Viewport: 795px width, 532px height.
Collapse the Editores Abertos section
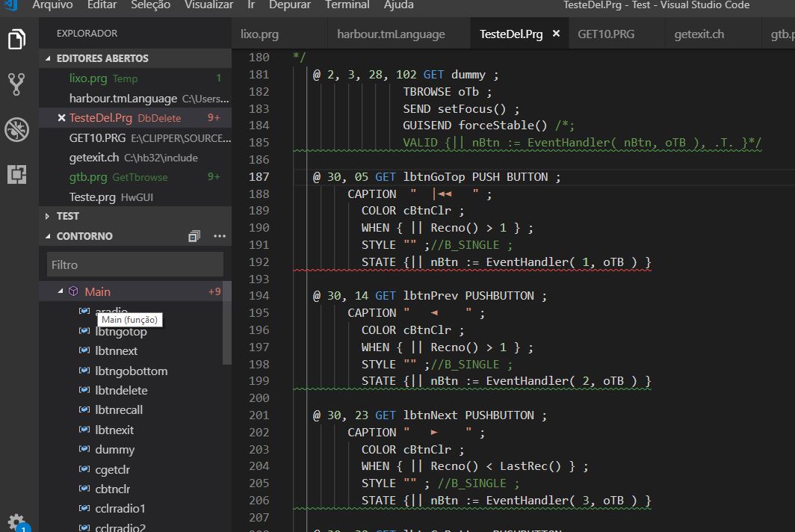[49, 58]
